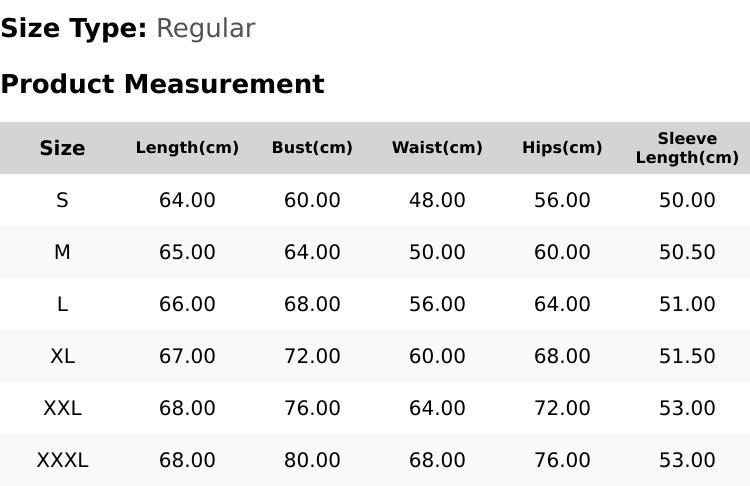Select the XXXL size row label
Image resolution: width=750 pixels, height=486 pixels.
[x=62, y=461]
